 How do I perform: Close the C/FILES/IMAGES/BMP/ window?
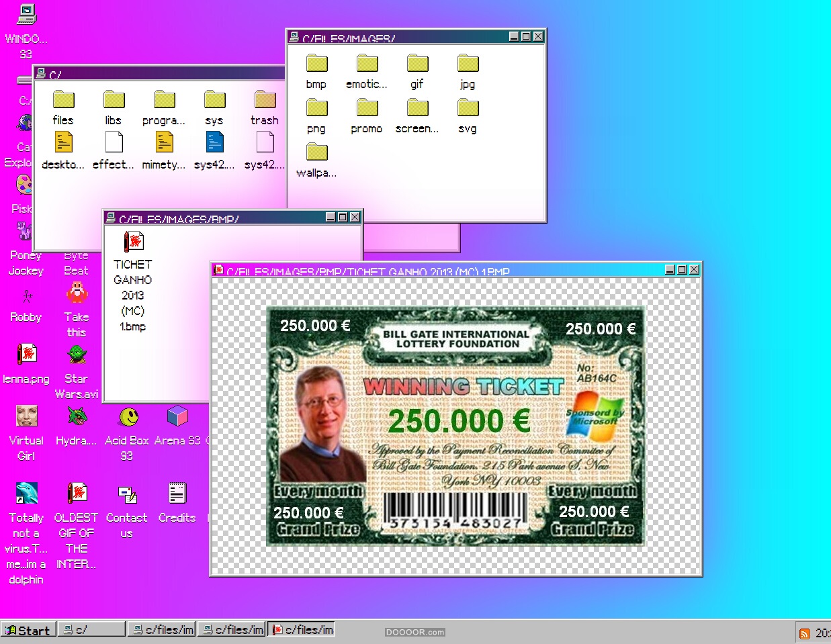[355, 217]
